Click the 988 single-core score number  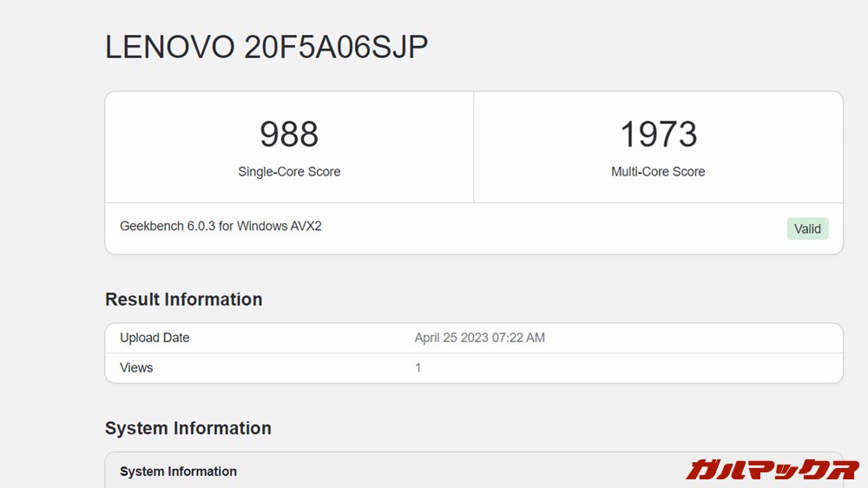pos(289,135)
